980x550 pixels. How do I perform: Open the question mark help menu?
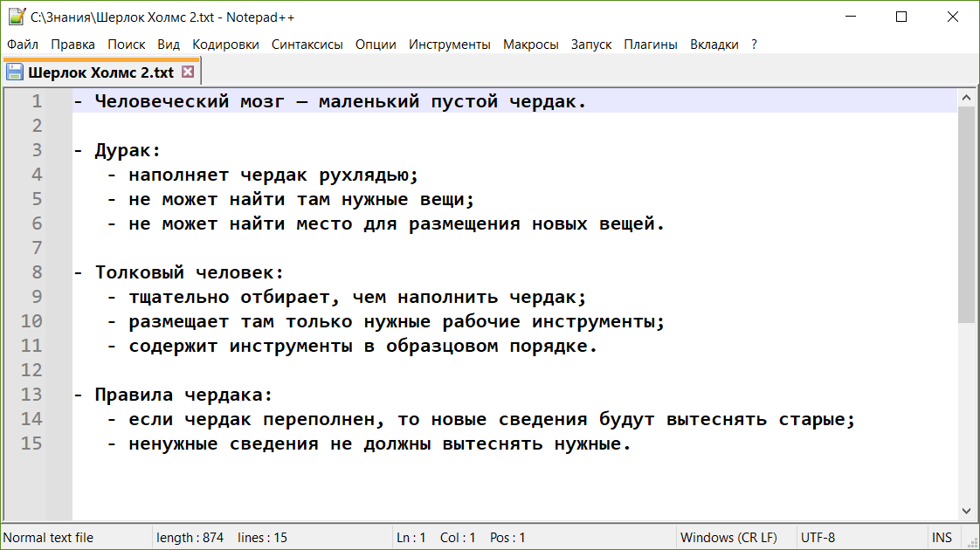[x=755, y=45]
